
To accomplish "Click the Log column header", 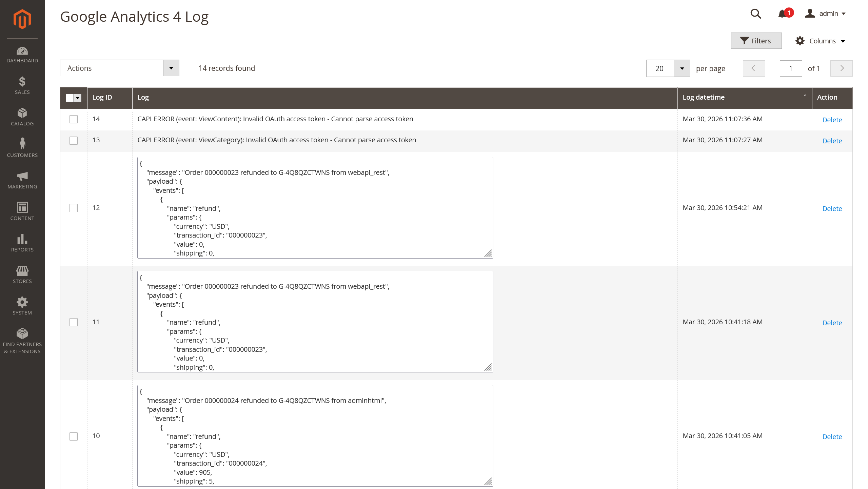I will pos(405,98).
